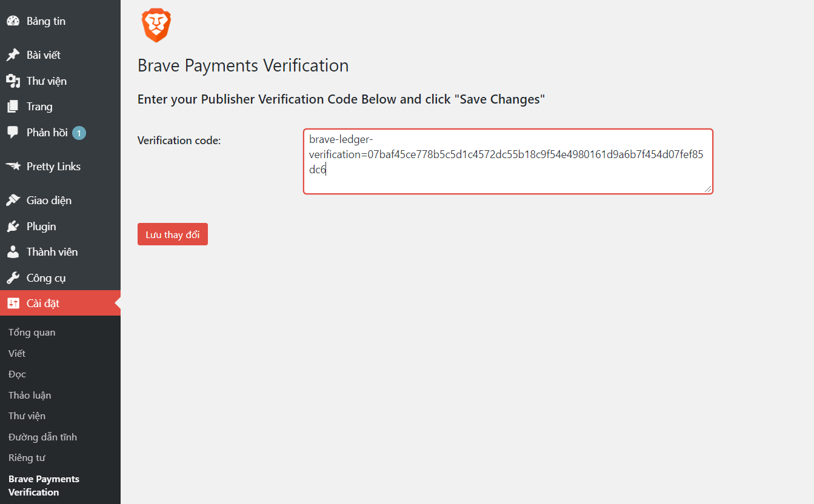Viewport: 814px width, 504px height.
Task: Click the Trang pages icon
Action: (x=13, y=107)
